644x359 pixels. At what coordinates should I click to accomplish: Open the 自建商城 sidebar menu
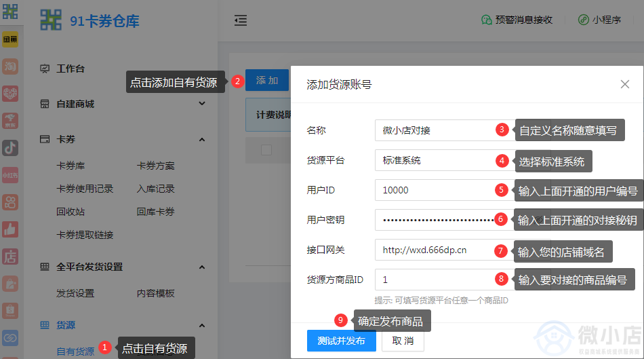coord(75,104)
